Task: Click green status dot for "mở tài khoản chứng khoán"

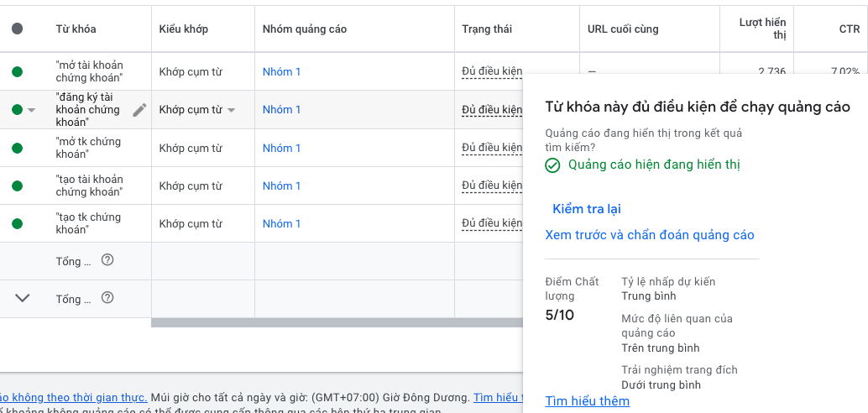Action: point(18,72)
